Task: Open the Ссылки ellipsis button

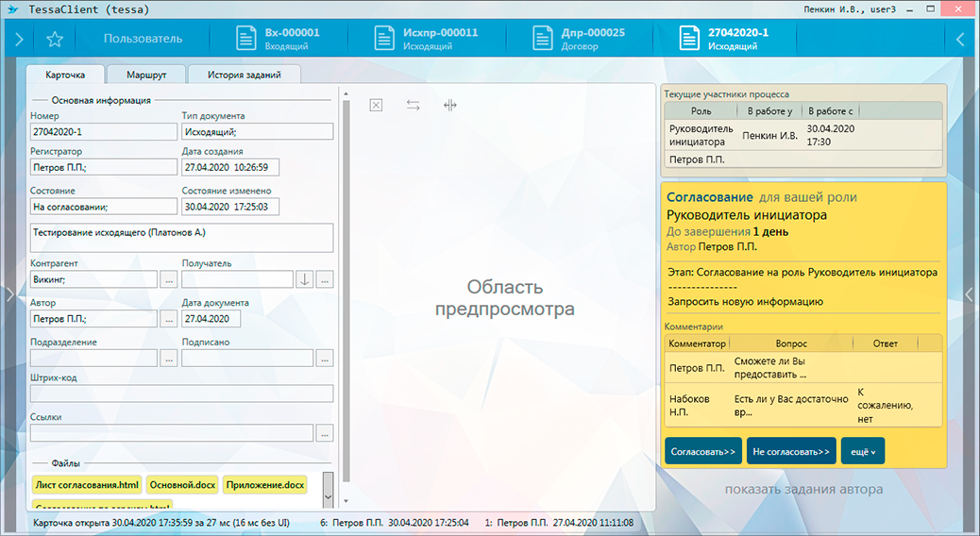Action: pyautogui.click(x=324, y=433)
